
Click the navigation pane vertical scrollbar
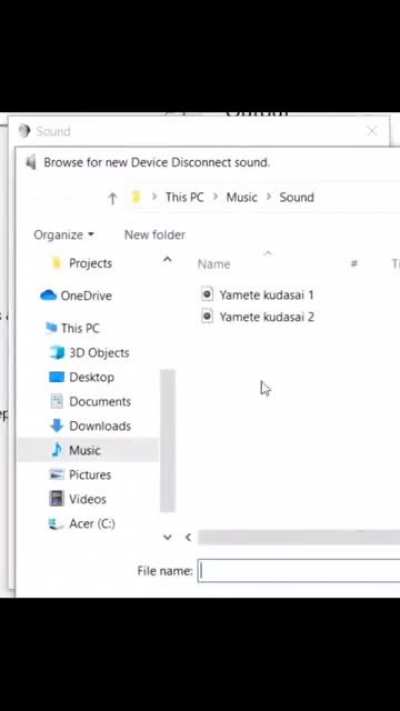point(167,441)
